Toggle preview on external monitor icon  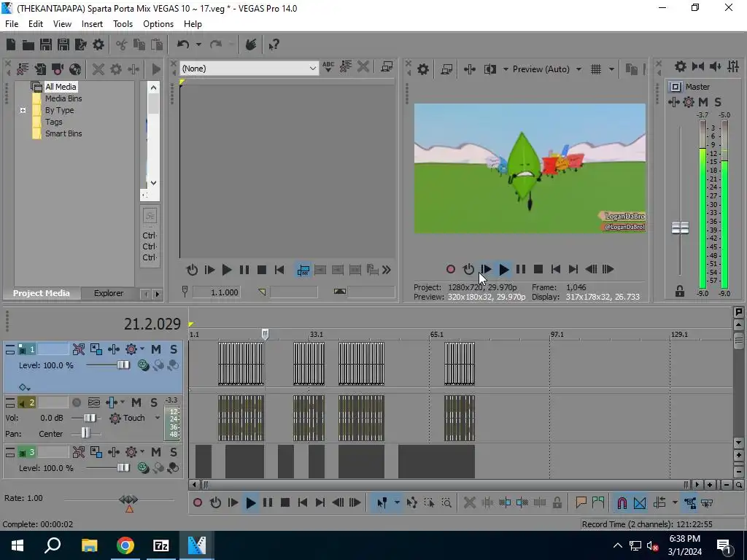(446, 69)
